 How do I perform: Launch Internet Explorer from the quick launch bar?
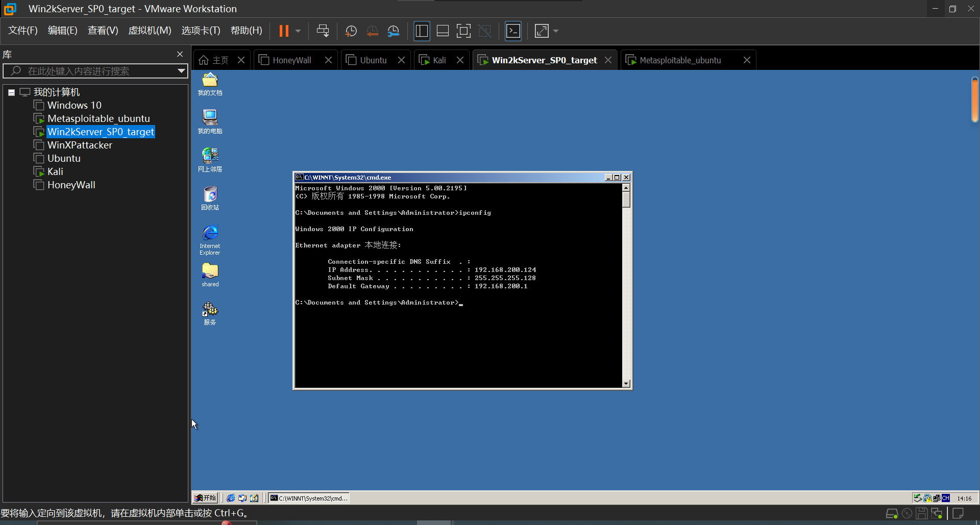[231, 498]
